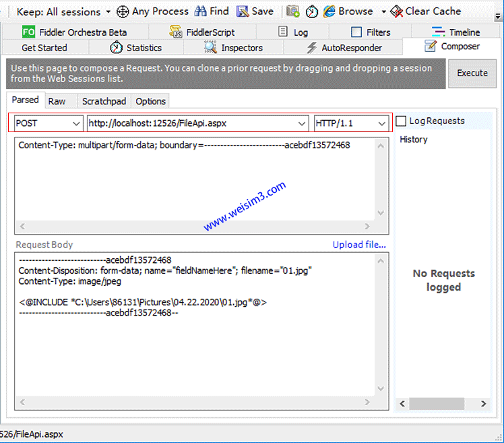Viewport: 504px width, 443px height.
Task: Enable the Log Requests checkbox
Action: pyautogui.click(x=400, y=121)
